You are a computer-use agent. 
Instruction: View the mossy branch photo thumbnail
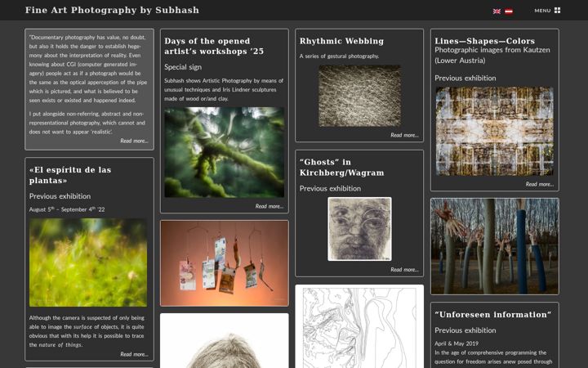(x=225, y=152)
